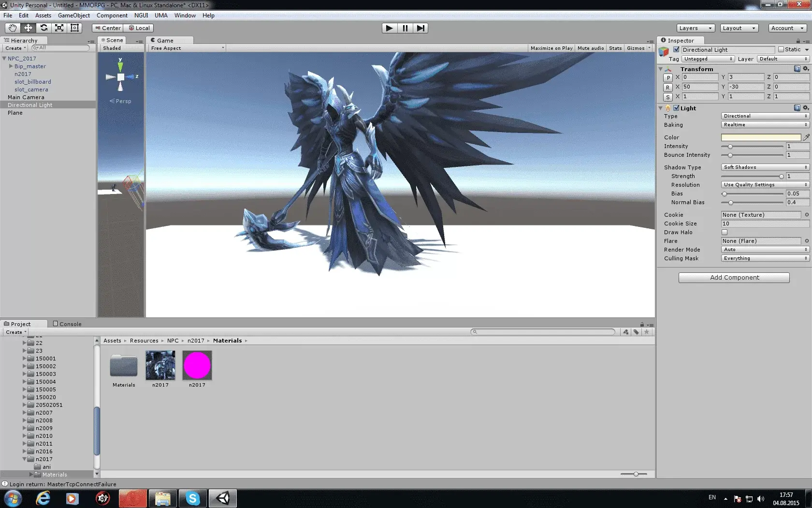
Task: Open Flare object picker
Action: point(807,241)
